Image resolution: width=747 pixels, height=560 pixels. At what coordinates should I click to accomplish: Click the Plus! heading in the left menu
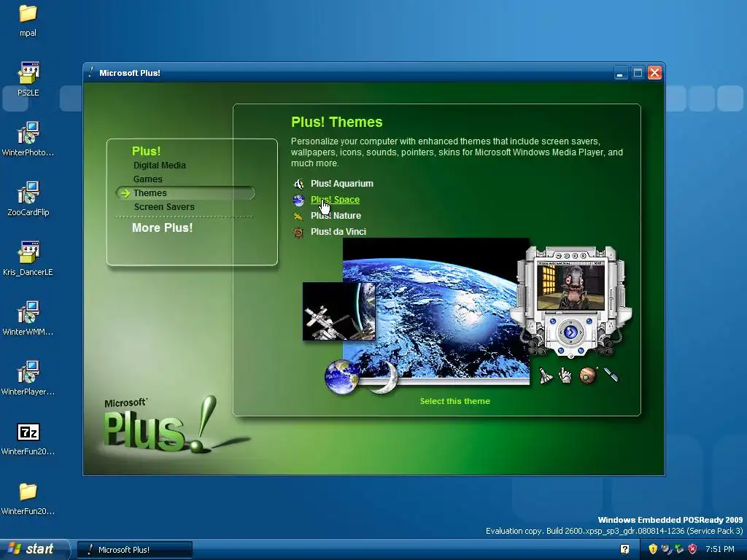[146, 151]
